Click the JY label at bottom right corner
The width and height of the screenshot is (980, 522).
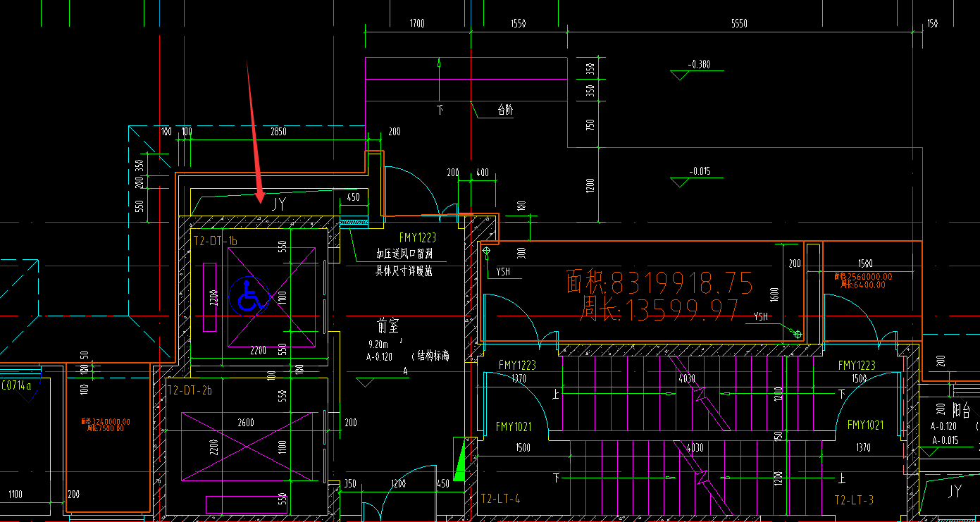coord(955,491)
